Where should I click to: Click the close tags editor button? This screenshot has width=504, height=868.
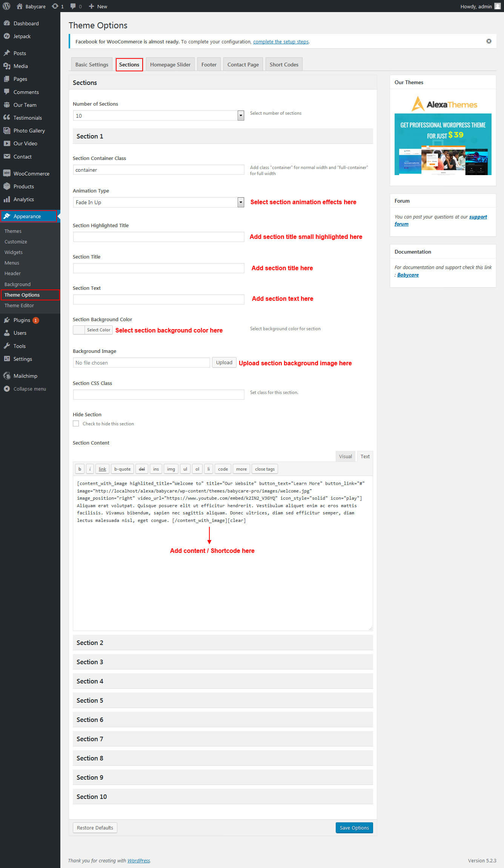[265, 469]
